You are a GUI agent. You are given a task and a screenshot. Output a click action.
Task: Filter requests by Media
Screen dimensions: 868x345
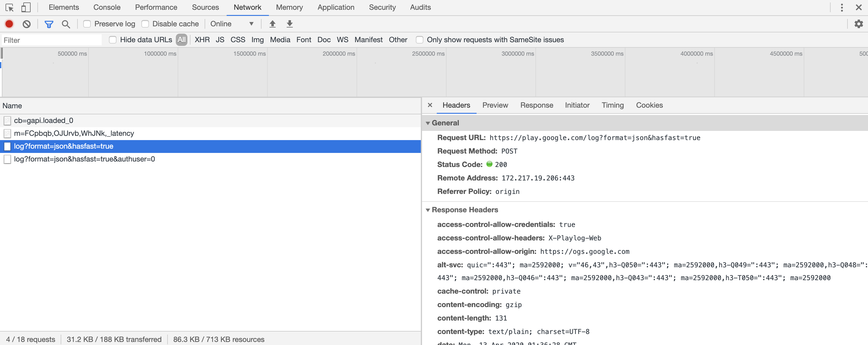(x=280, y=40)
